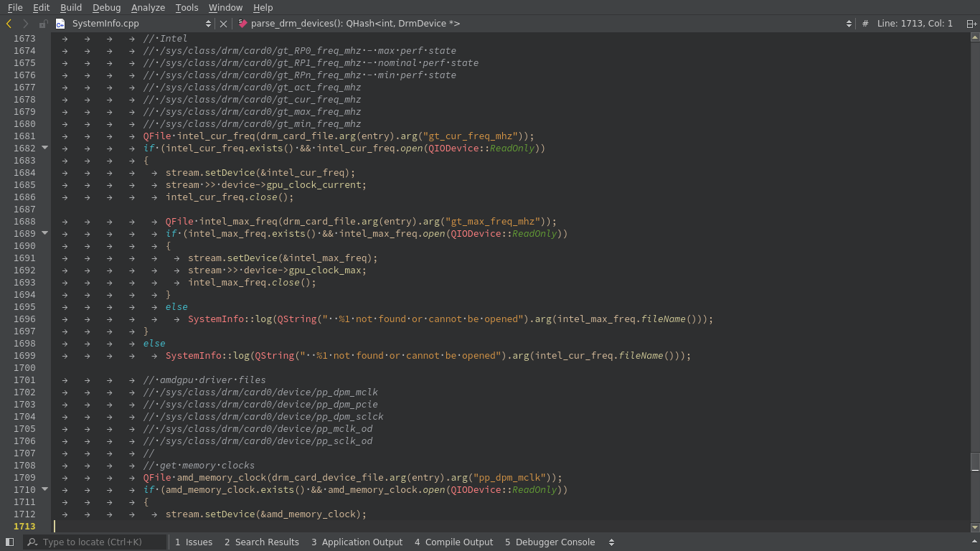Click the "else" keyword on line 1695
Viewport: 980px width, 551px height.
[176, 307]
